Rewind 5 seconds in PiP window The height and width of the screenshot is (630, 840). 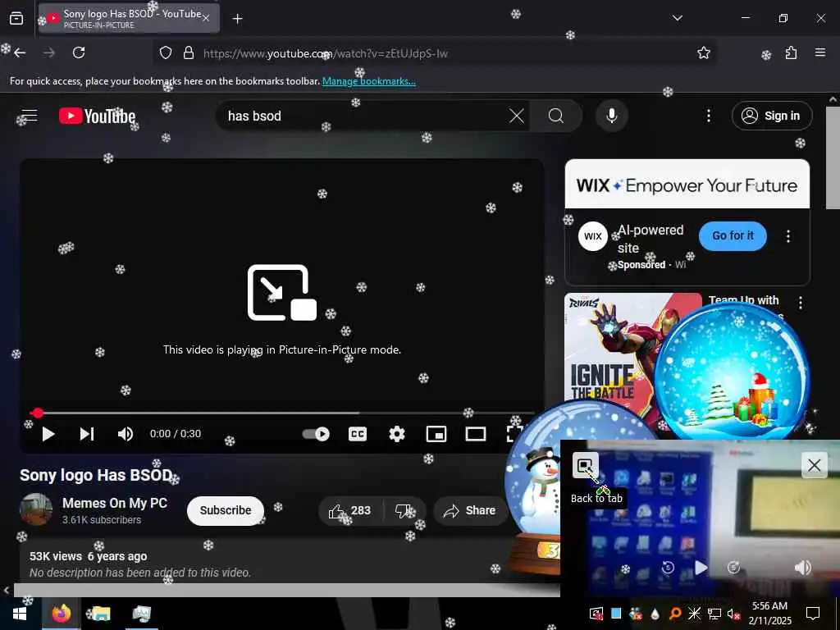pyautogui.click(x=668, y=568)
